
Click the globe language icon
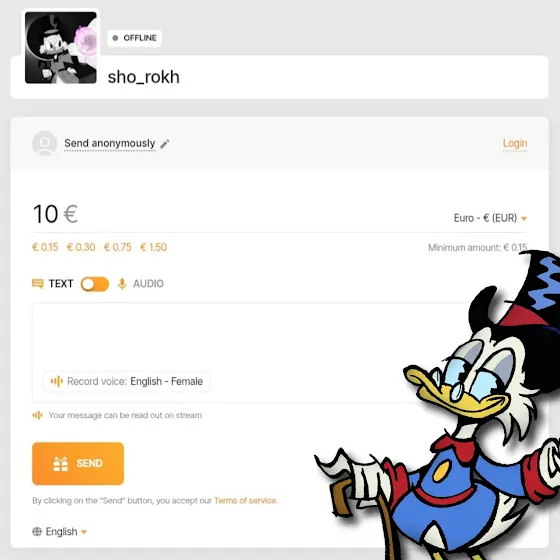(x=37, y=531)
